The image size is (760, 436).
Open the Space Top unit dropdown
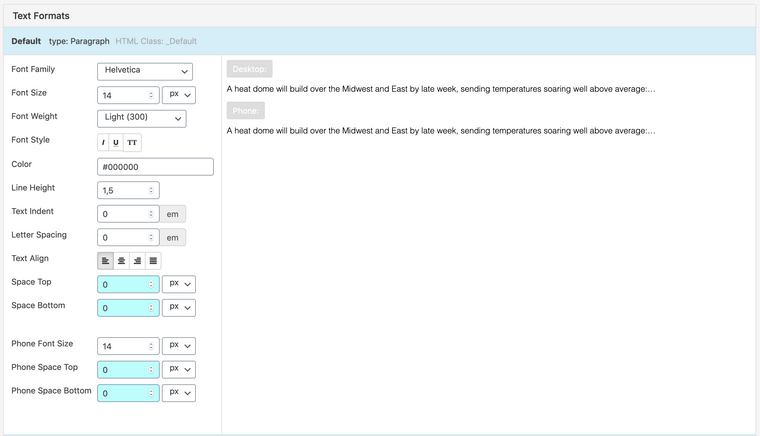(178, 284)
